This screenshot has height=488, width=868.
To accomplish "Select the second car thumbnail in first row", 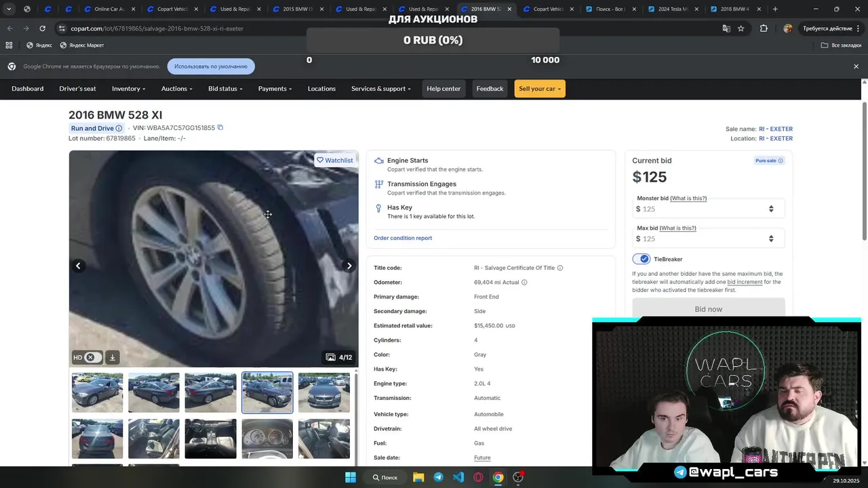I will point(154,392).
